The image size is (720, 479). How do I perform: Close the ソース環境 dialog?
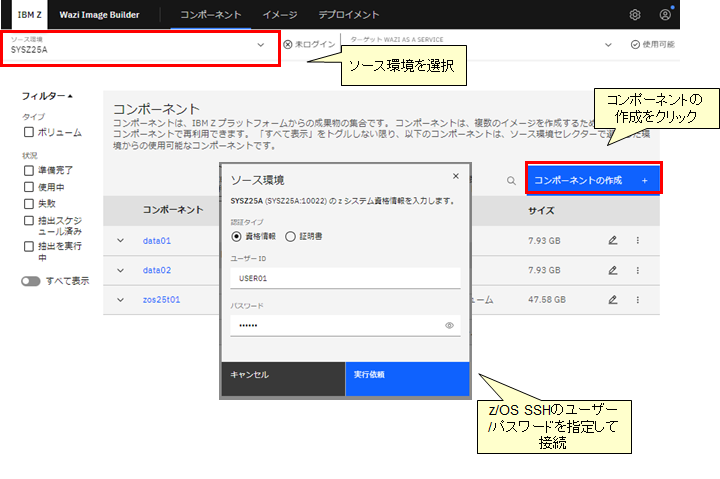[x=456, y=176]
